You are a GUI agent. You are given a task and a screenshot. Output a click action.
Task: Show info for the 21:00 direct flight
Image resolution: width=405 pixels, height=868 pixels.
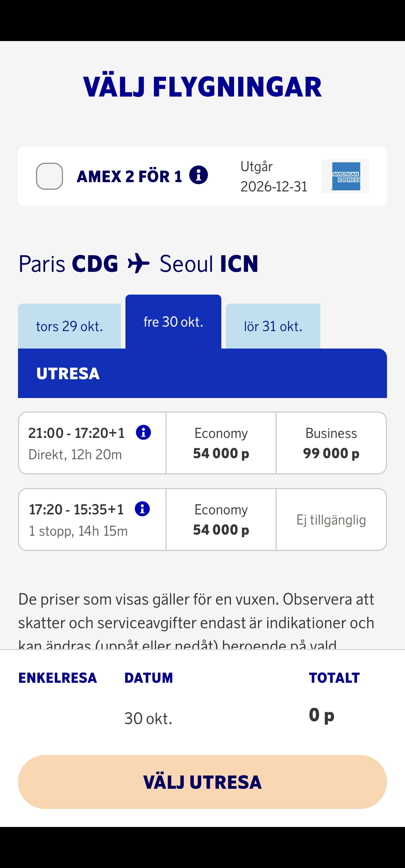[143, 432]
